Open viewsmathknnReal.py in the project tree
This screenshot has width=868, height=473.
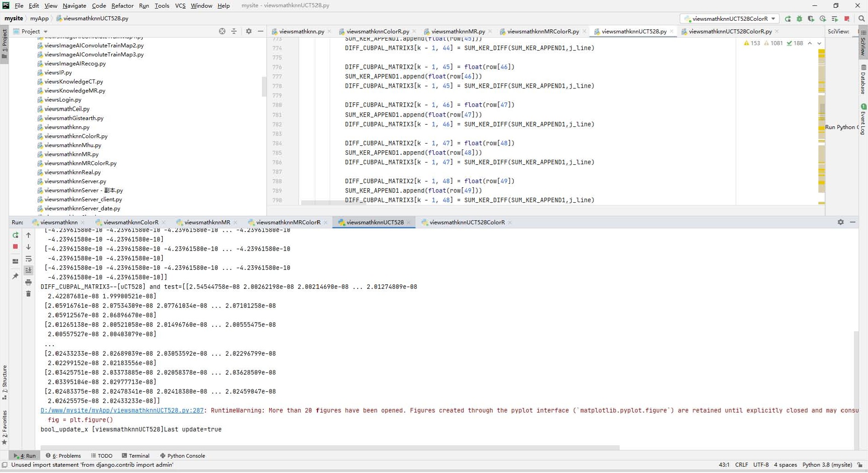(x=72, y=172)
